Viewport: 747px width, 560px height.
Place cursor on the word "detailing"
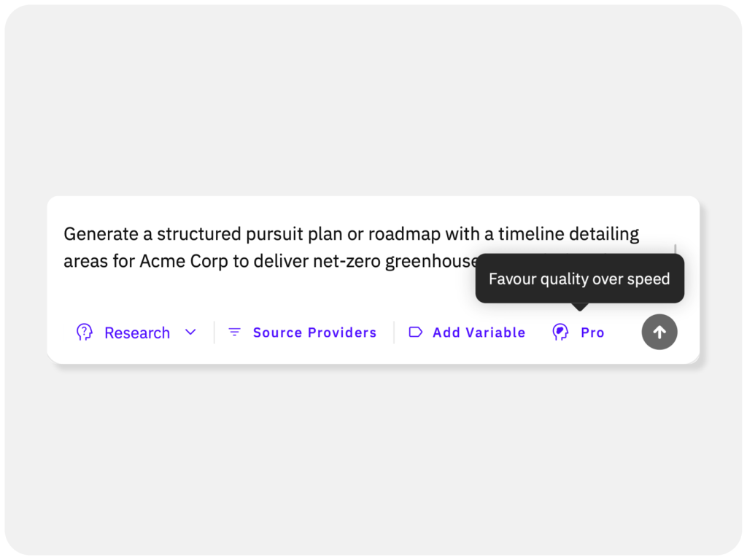(x=605, y=234)
